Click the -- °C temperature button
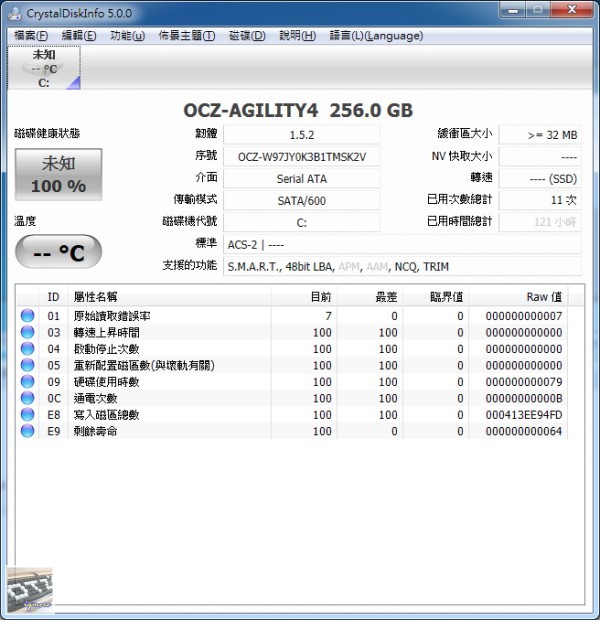The height and width of the screenshot is (620, 600). [59, 252]
